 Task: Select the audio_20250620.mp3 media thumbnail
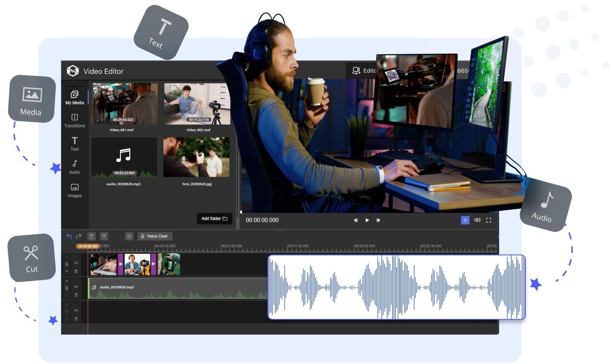124,158
